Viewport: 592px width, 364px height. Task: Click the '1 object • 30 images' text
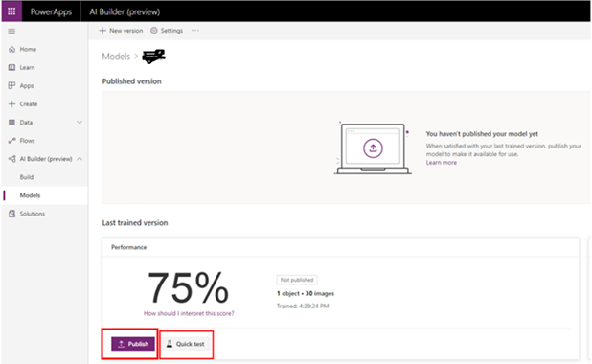(306, 293)
